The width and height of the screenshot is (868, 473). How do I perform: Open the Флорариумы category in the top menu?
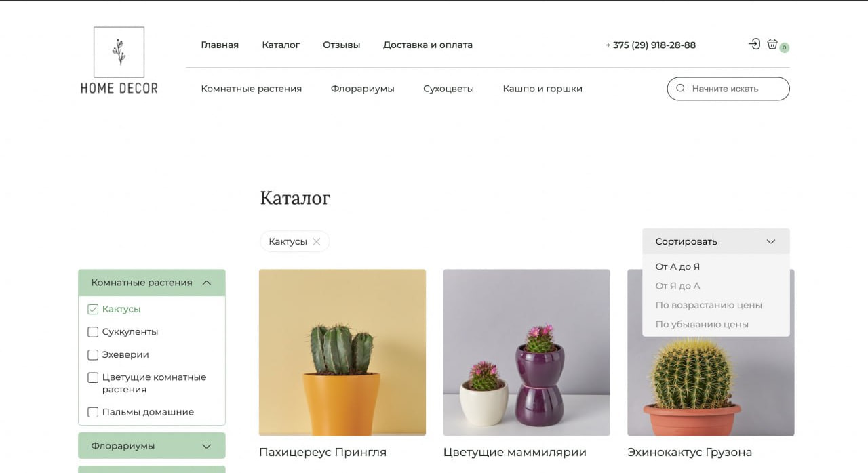coord(363,89)
